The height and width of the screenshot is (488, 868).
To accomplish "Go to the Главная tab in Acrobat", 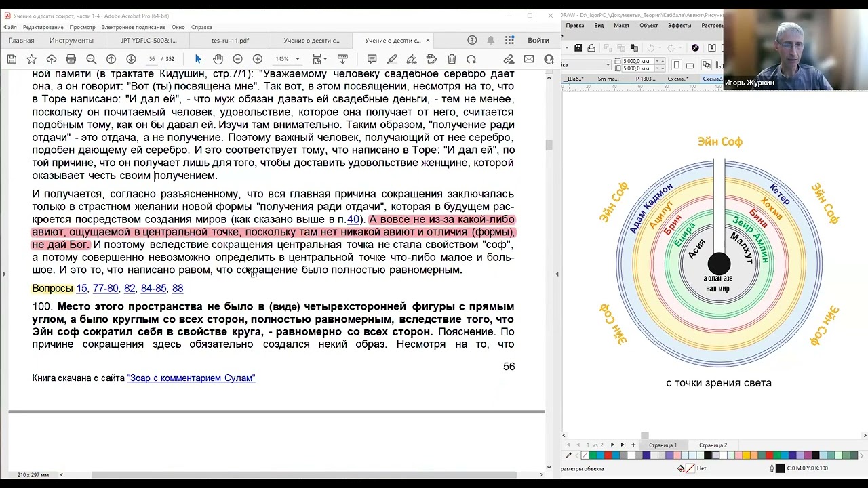I will [21, 41].
